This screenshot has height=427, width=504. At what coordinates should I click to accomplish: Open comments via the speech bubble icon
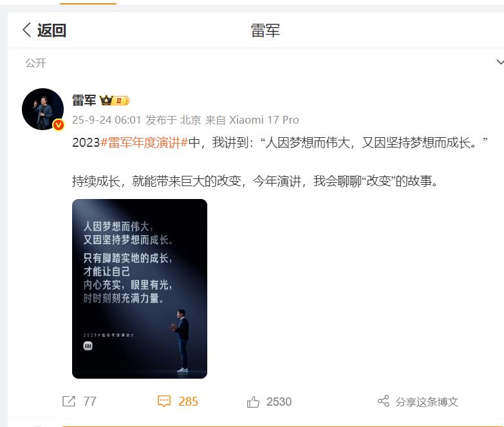point(164,401)
